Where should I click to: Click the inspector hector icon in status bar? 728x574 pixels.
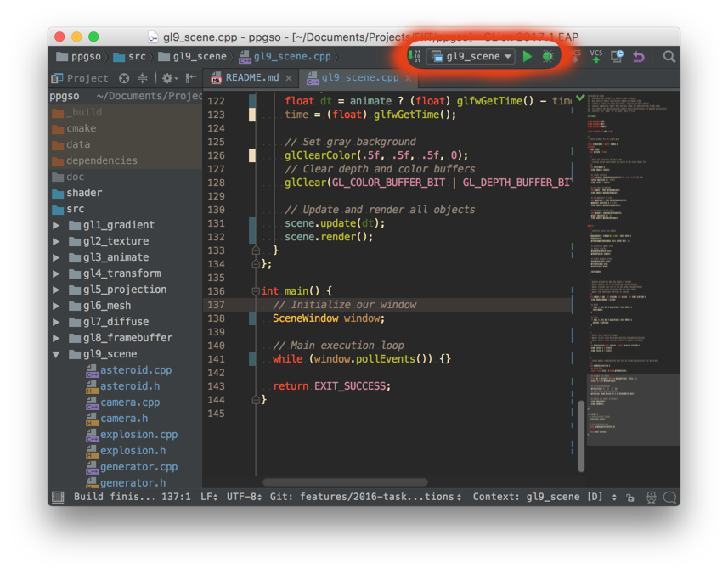tap(651, 498)
